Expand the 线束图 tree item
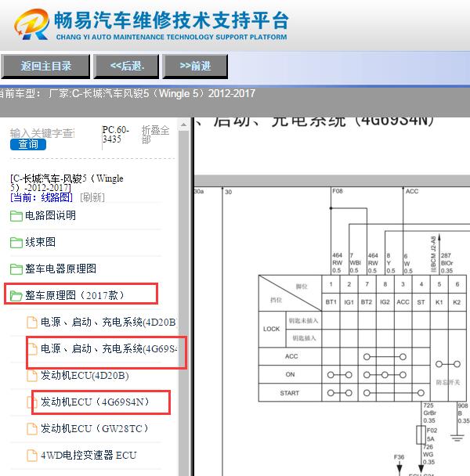 tap(41, 242)
